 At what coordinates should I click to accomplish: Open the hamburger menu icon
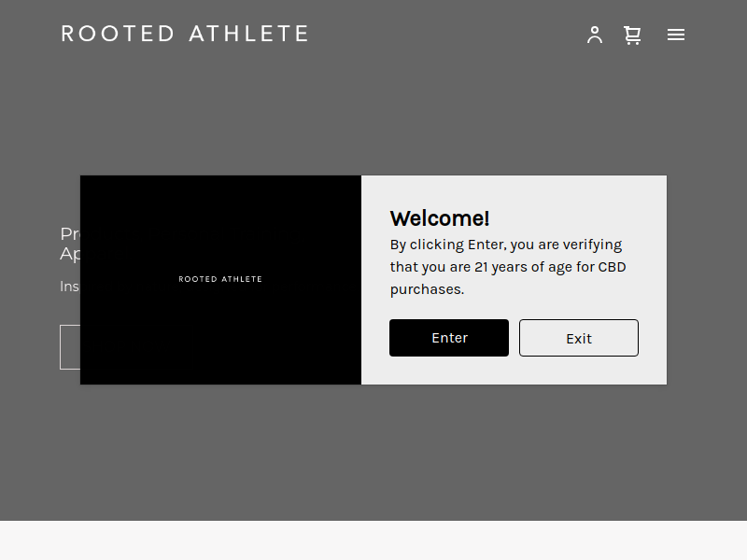tap(675, 35)
